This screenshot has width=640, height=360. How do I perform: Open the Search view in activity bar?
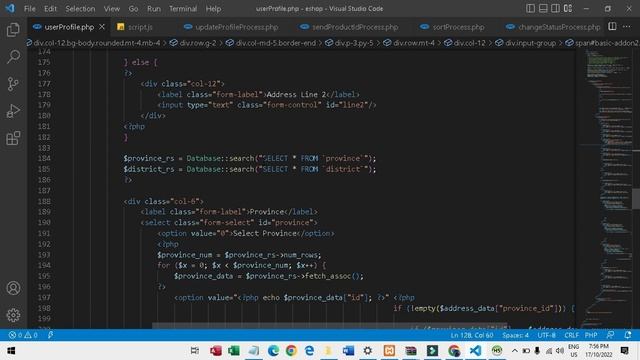(13, 57)
